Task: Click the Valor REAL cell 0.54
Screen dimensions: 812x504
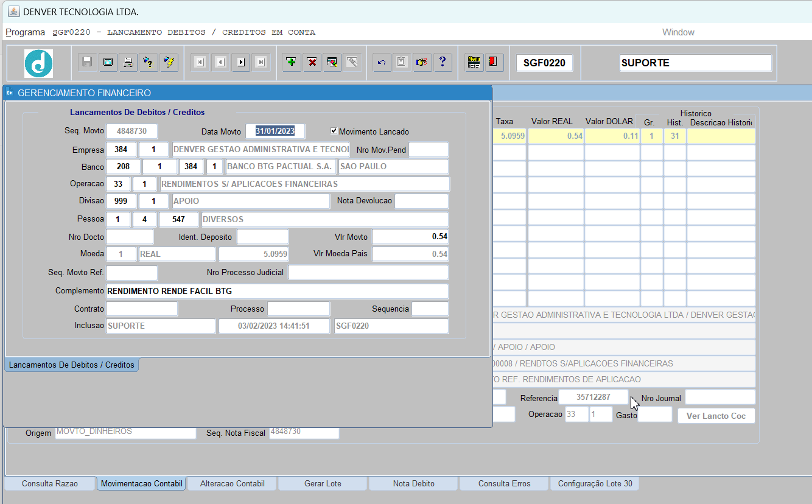Action: click(x=556, y=136)
